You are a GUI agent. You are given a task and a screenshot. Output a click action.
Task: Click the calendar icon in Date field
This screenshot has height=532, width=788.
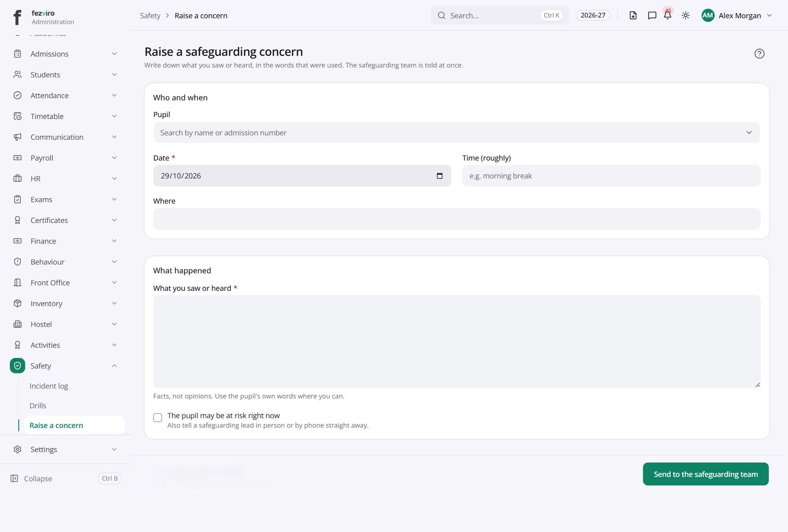pos(440,176)
